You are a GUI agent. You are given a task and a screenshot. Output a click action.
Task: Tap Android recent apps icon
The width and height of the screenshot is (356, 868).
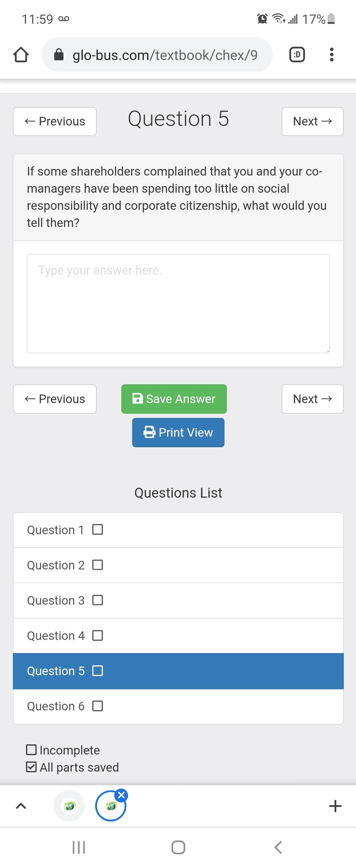pyautogui.click(x=79, y=847)
